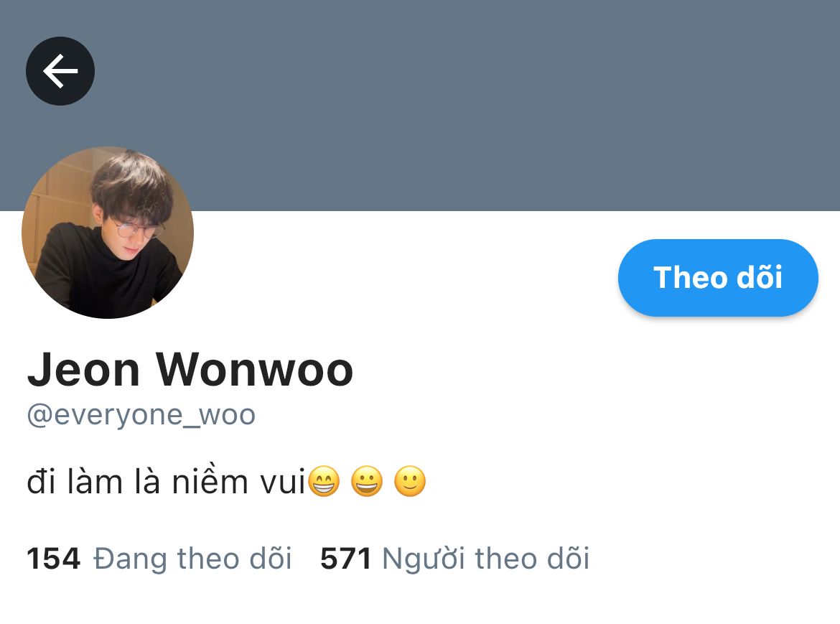Open the Đang theo dõi list

pos(192,559)
